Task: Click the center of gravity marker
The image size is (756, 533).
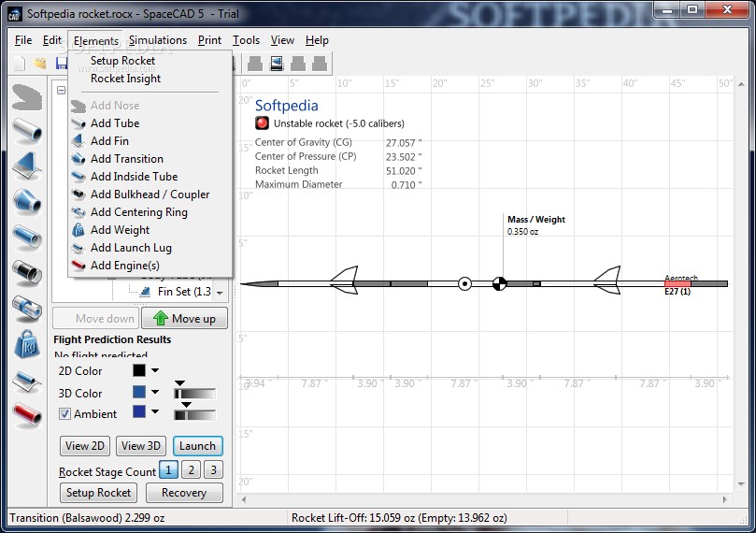Action: 500,283
